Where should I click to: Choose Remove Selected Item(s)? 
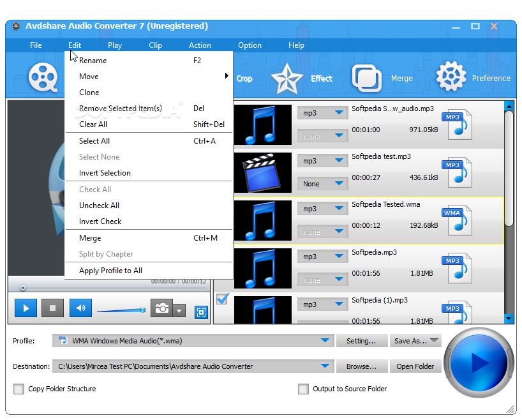coord(149,109)
